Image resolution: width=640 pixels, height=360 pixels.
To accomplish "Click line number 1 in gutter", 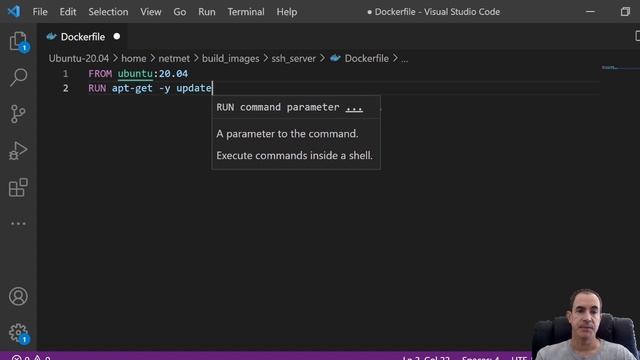I will click(65, 73).
